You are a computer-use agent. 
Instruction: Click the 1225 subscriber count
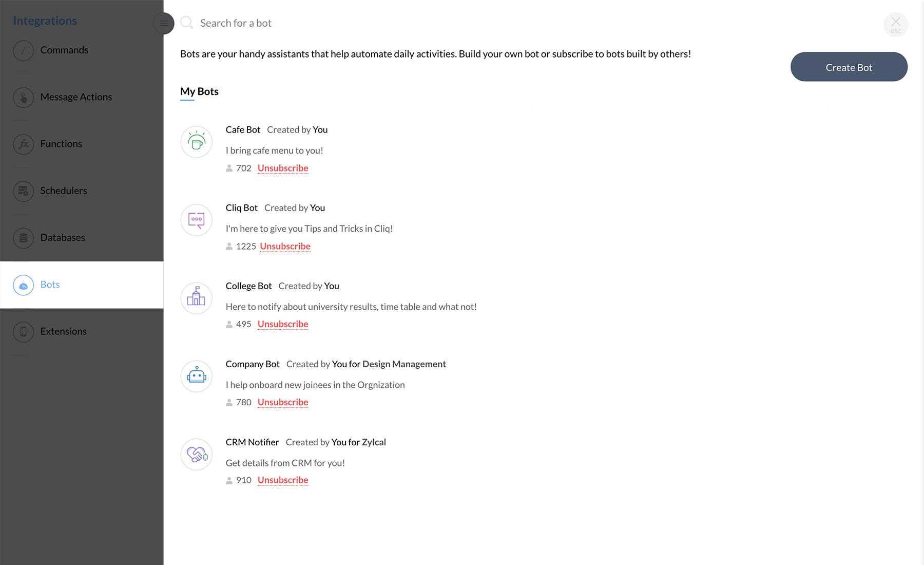coord(246,247)
